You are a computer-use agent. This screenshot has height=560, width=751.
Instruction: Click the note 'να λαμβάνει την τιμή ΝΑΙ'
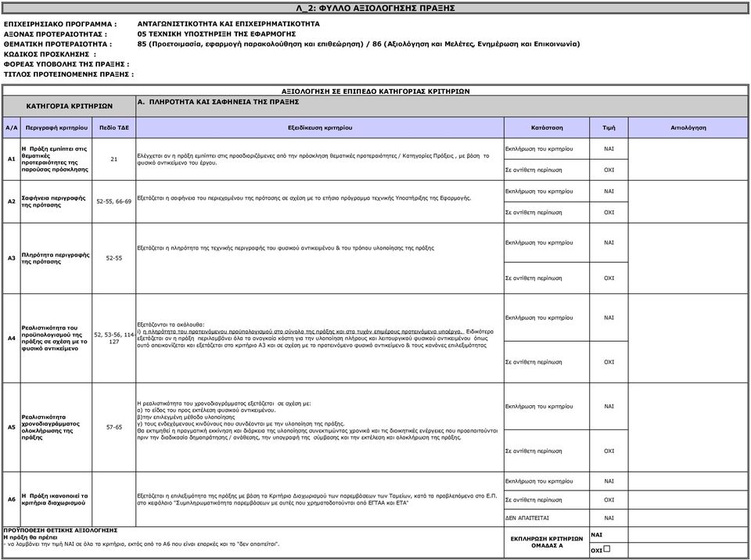pos(142,544)
